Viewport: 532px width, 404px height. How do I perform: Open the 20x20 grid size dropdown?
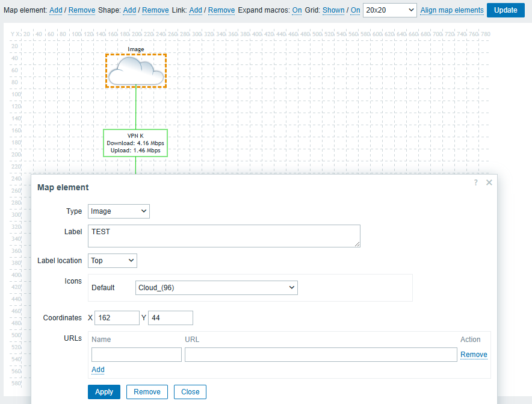[389, 10]
